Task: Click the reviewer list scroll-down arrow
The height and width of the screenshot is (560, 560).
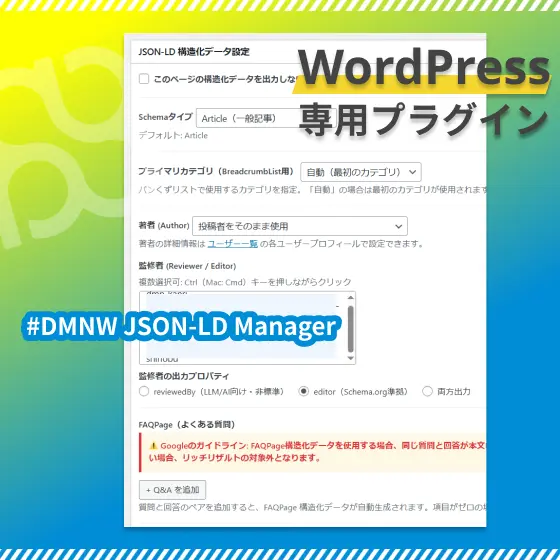Action: tap(351, 358)
